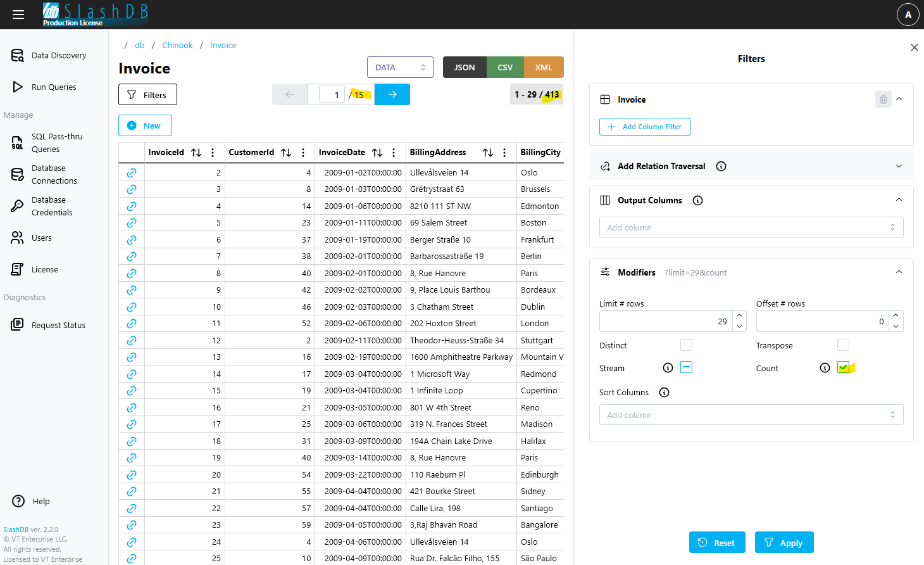Create a New invoice record
Screen dimensions: 924x565
[x=145, y=125]
